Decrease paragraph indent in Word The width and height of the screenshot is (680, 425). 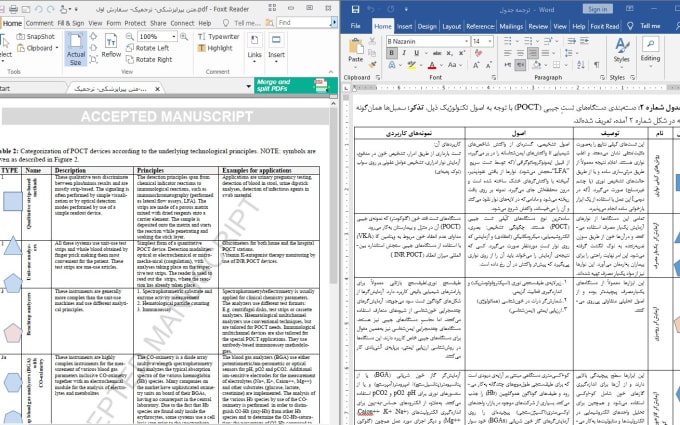pos(572,41)
